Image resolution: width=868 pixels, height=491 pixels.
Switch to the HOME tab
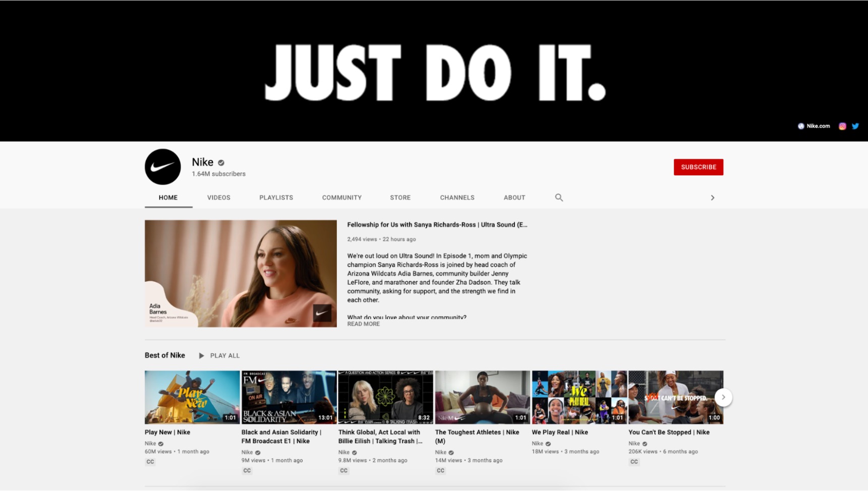coord(168,198)
